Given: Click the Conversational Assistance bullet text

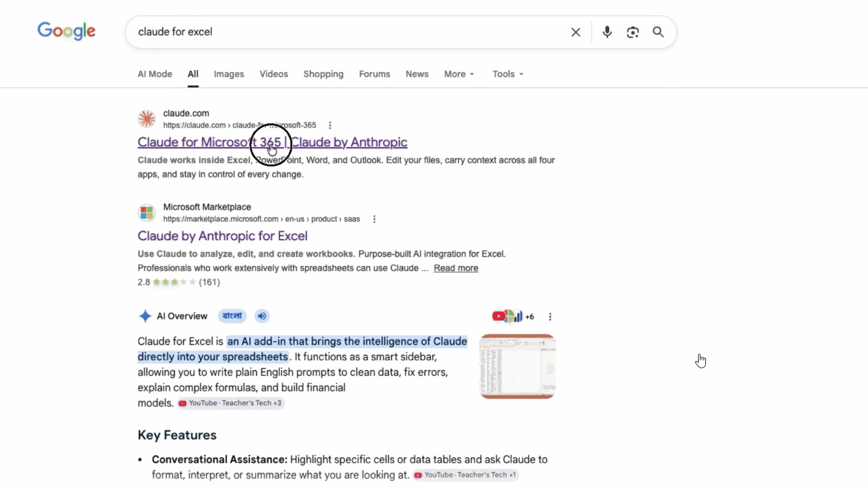Looking at the screenshot, I should coord(350,467).
